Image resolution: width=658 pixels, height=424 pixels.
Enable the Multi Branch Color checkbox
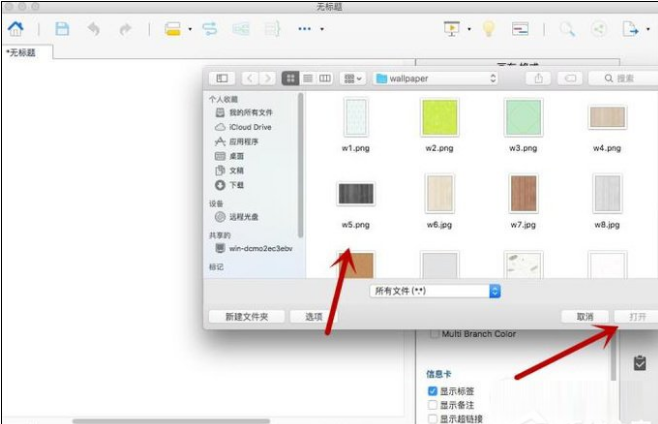tap(434, 334)
